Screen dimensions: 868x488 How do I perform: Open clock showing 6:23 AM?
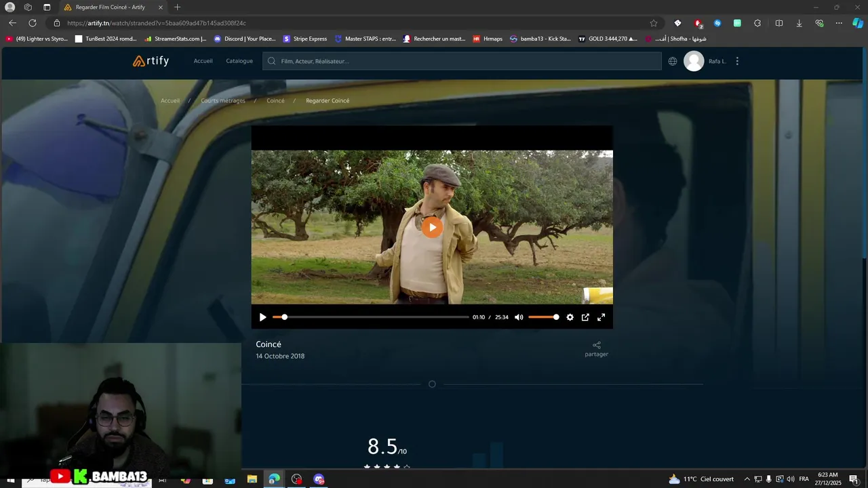click(829, 479)
